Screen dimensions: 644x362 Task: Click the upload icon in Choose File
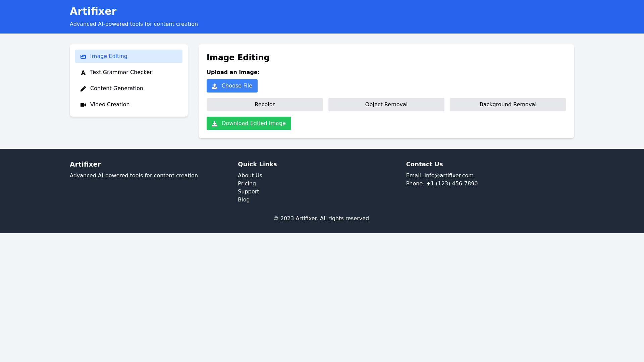215,86
